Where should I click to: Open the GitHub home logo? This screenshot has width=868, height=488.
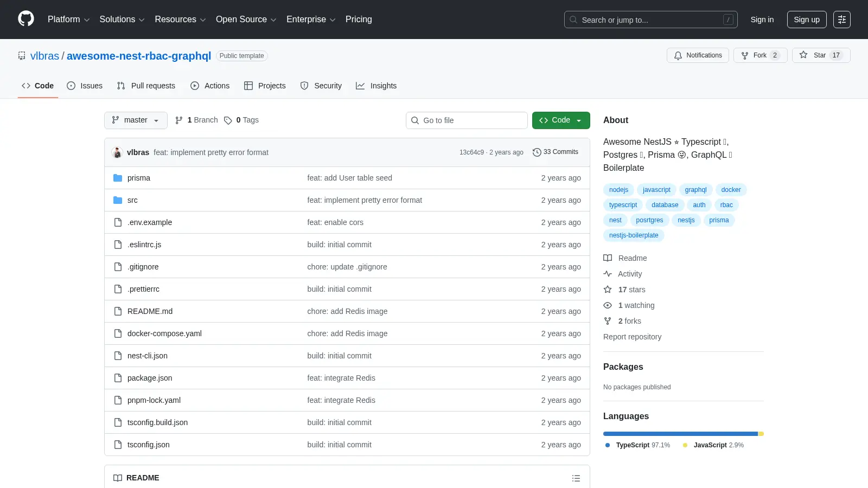point(26,19)
